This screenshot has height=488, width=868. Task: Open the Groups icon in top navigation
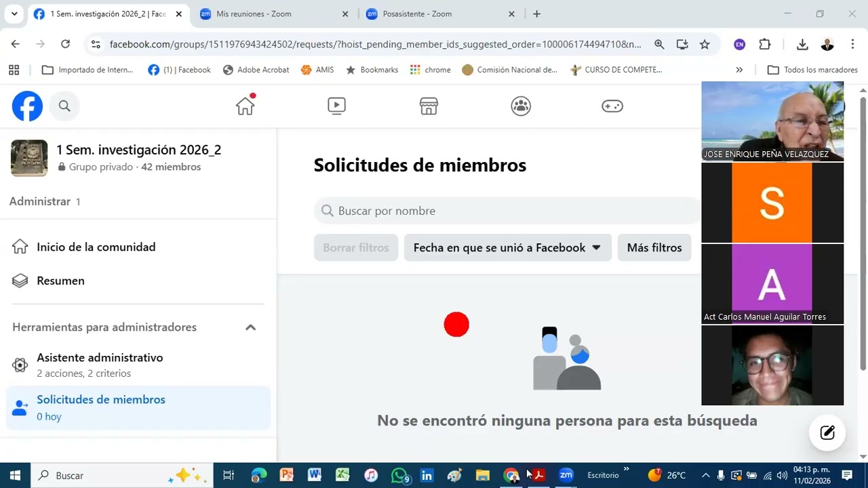521,106
